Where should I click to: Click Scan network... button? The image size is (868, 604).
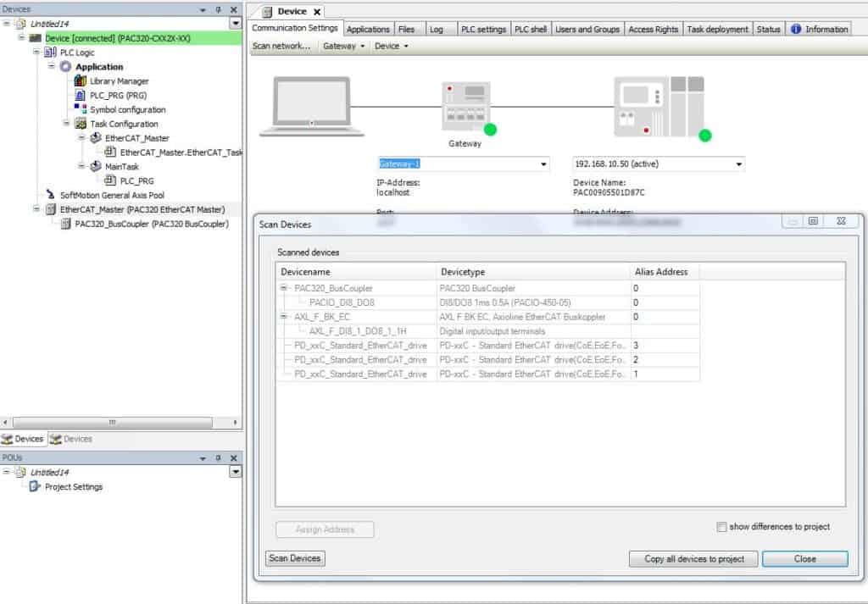click(281, 46)
